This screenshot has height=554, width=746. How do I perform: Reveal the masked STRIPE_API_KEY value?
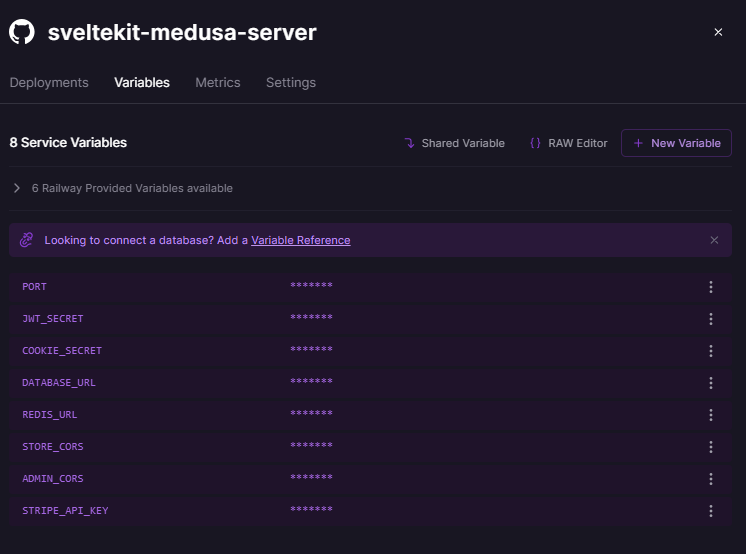[x=311, y=509]
